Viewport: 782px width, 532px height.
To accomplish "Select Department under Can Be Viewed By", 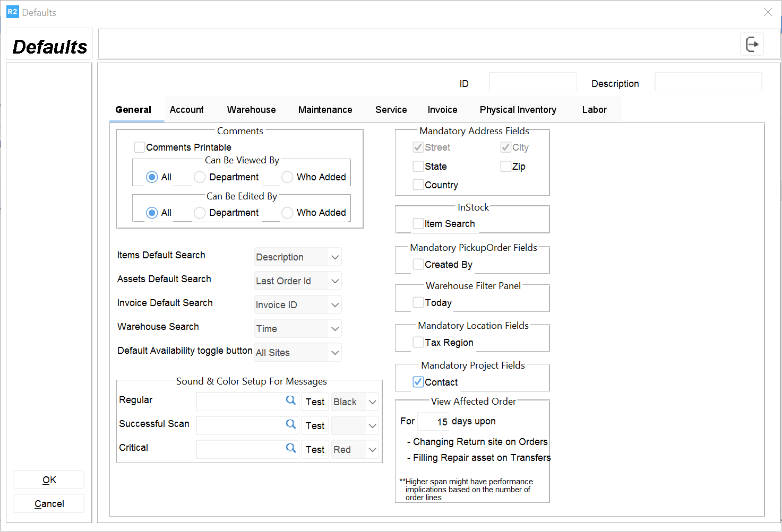I will (x=200, y=177).
